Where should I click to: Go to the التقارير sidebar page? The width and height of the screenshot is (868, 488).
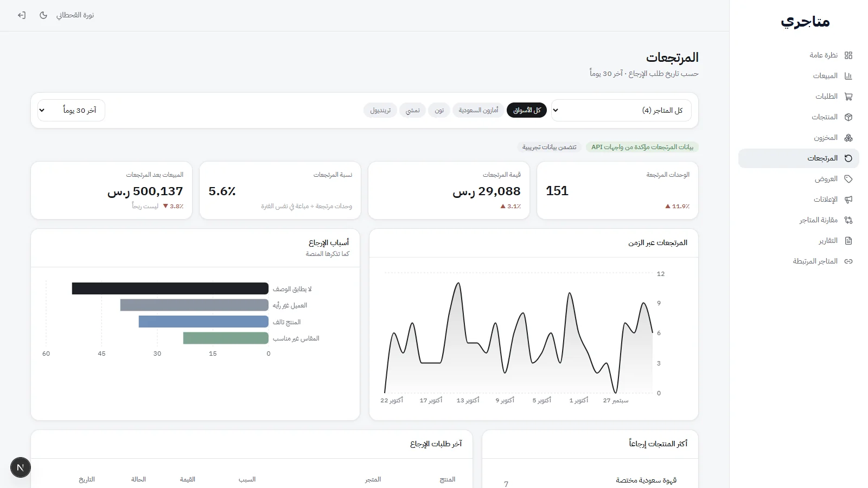pos(799,241)
